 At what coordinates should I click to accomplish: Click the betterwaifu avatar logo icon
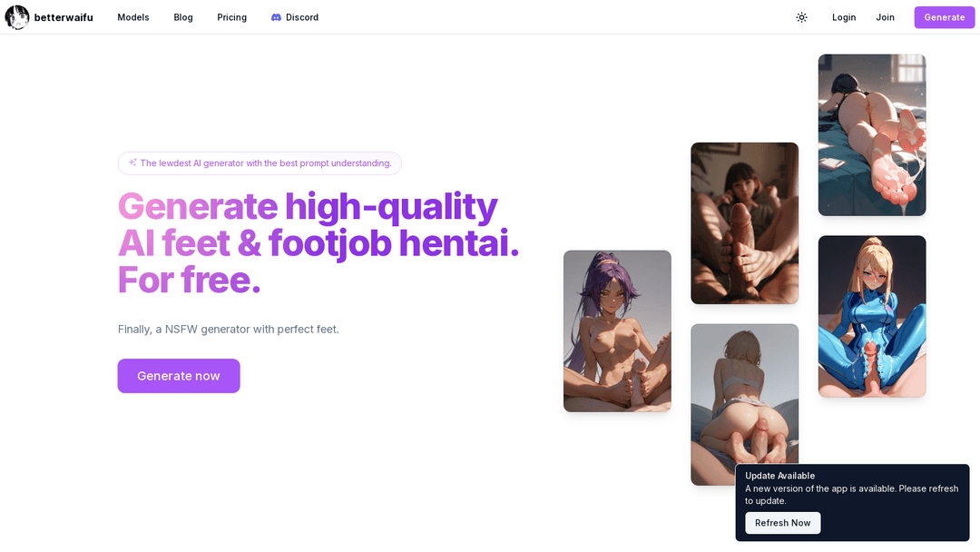[17, 17]
